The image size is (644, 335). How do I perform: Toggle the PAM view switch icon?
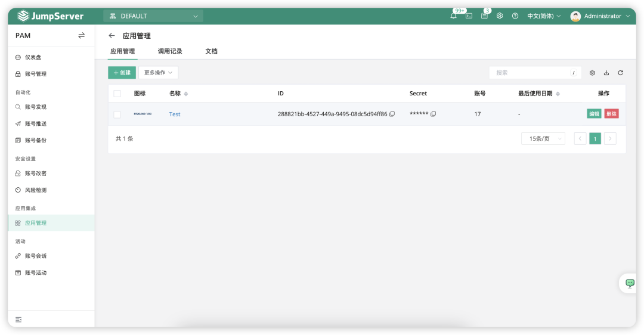tap(82, 36)
